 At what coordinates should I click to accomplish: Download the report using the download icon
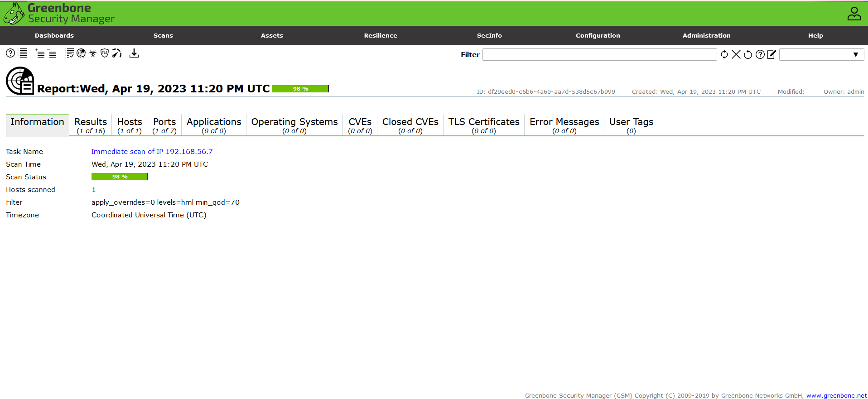click(134, 53)
